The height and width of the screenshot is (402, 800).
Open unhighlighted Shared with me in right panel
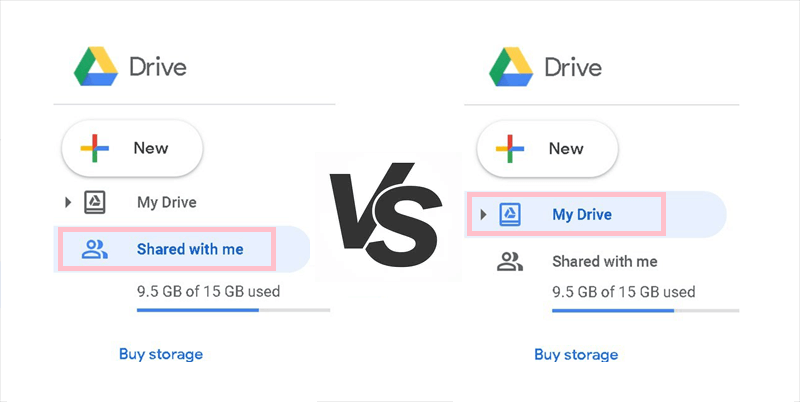coord(605,262)
